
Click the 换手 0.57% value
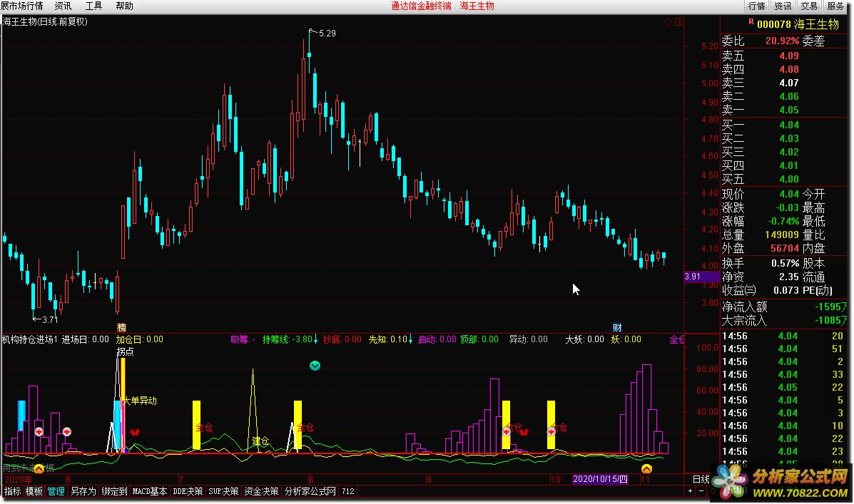(x=786, y=264)
